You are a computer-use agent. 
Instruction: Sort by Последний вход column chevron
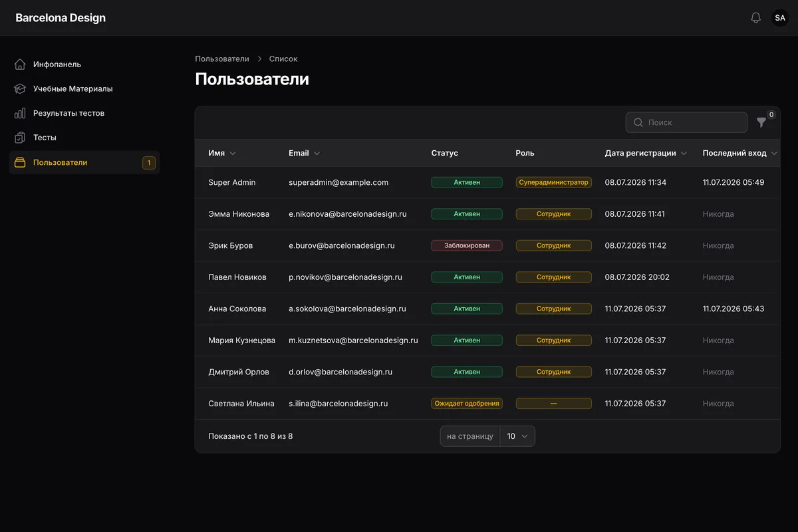pyautogui.click(x=773, y=154)
